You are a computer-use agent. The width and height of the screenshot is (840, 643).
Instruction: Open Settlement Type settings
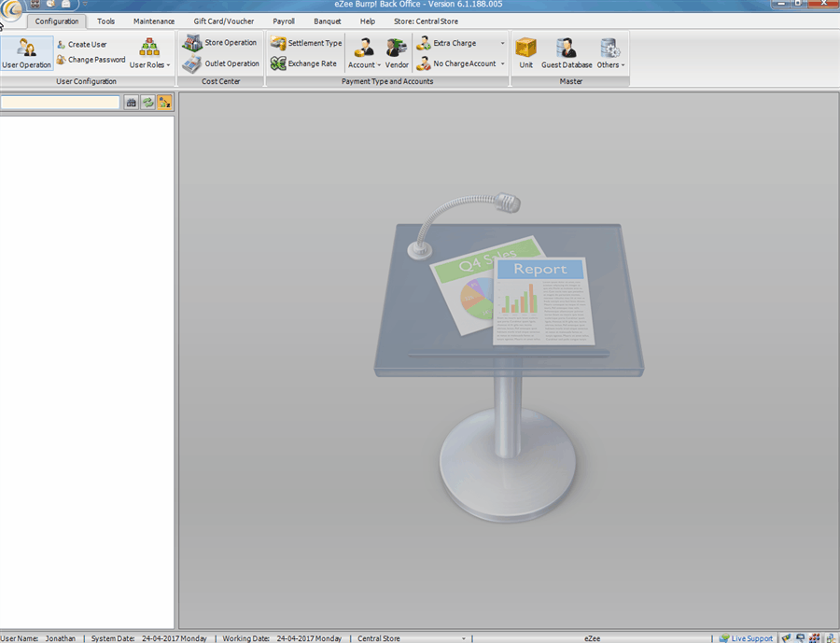[x=278, y=43]
